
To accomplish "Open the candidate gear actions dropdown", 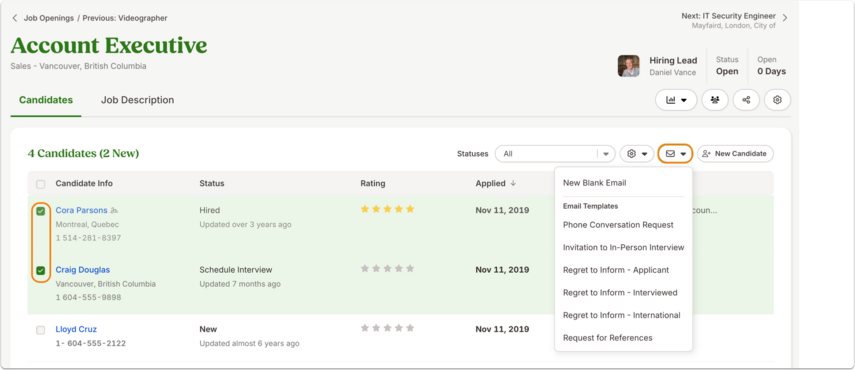I will [636, 154].
